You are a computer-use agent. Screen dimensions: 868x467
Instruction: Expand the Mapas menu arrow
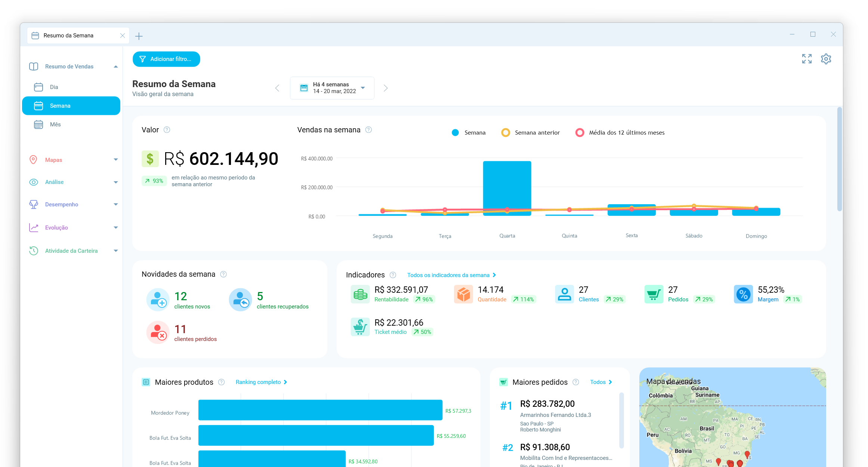[116, 160]
